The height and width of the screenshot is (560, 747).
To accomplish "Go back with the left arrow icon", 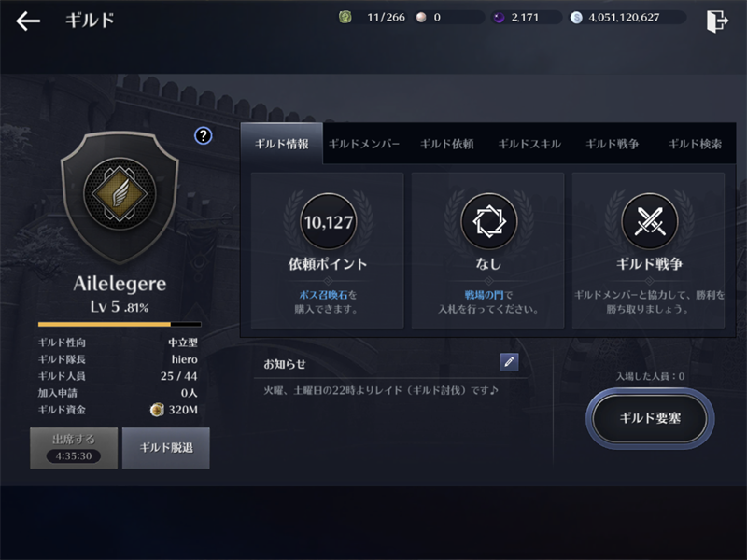I will 28,21.
